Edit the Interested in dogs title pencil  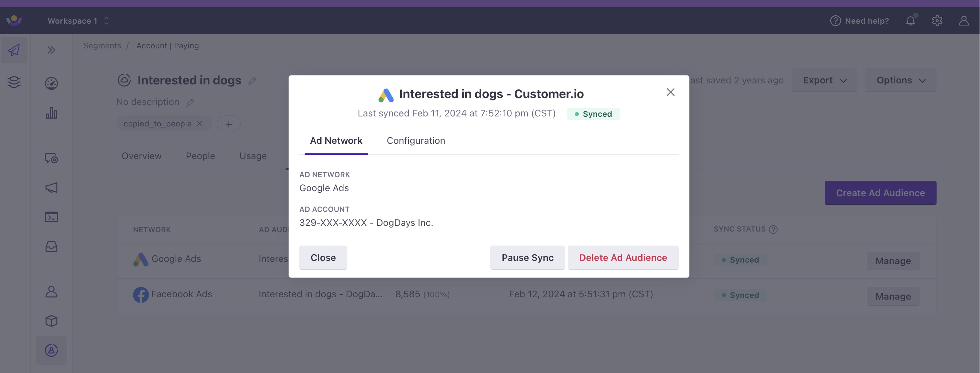[252, 81]
